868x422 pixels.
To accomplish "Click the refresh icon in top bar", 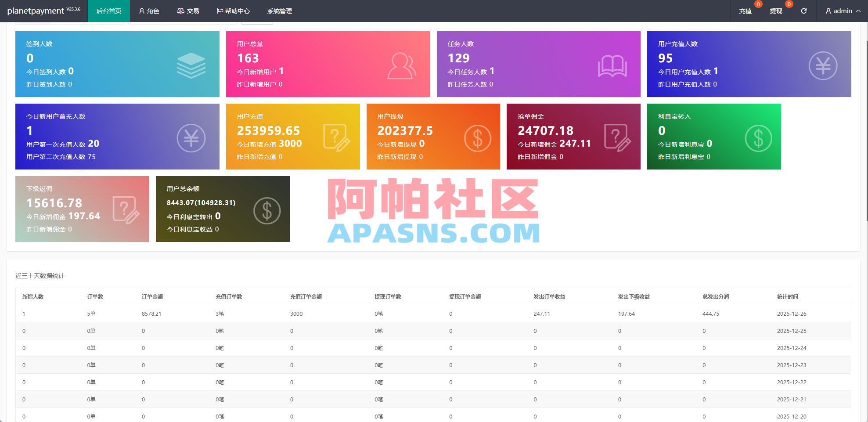I will [803, 11].
